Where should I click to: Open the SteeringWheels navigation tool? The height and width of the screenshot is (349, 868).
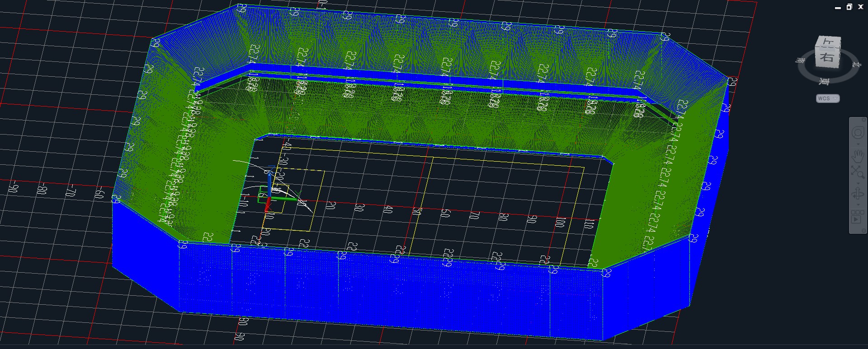[x=858, y=133]
